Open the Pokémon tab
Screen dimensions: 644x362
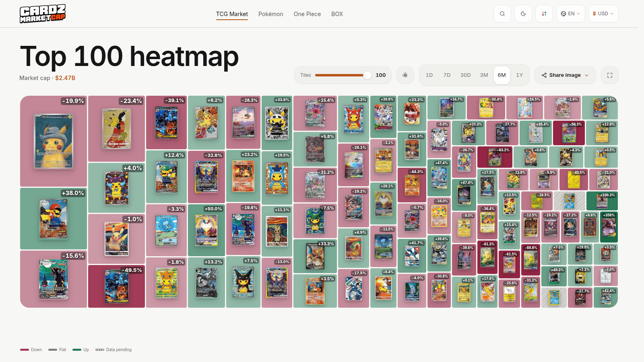(x=271, y=14)
